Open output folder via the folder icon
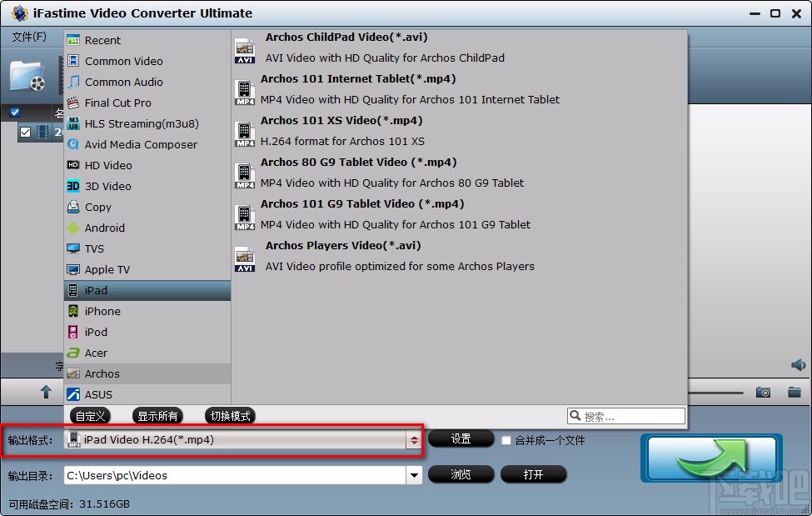This screenshot has width=812, height=516. coord(794,392)
